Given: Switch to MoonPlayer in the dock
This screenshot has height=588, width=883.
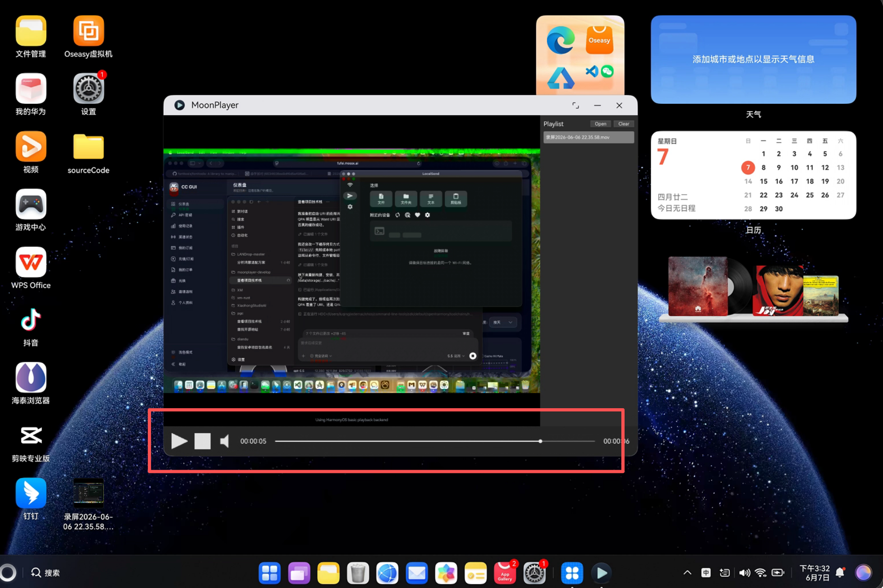Looking at the screenshot, I should (601, 573).
